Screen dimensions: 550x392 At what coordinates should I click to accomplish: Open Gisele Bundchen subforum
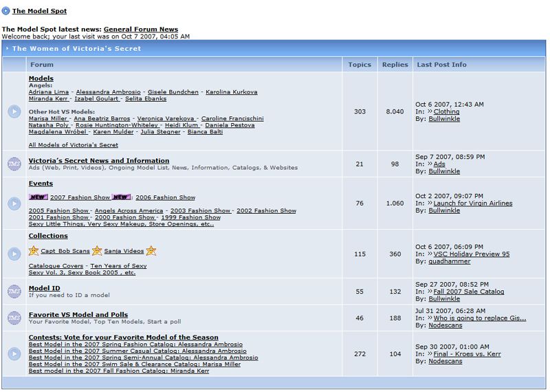173,92
